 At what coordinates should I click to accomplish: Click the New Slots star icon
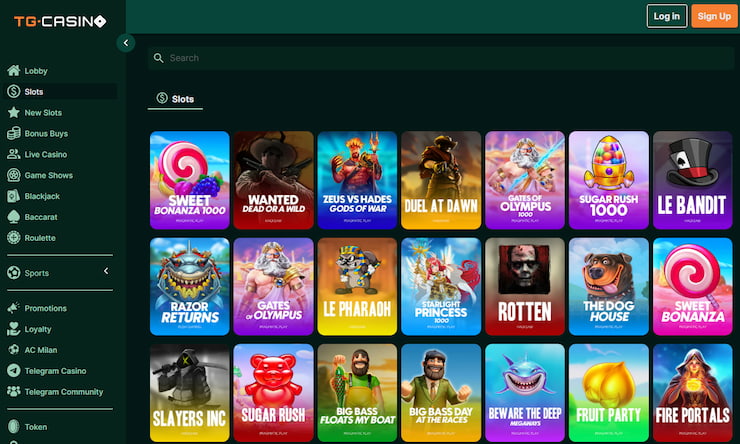(x=14, y=113)
